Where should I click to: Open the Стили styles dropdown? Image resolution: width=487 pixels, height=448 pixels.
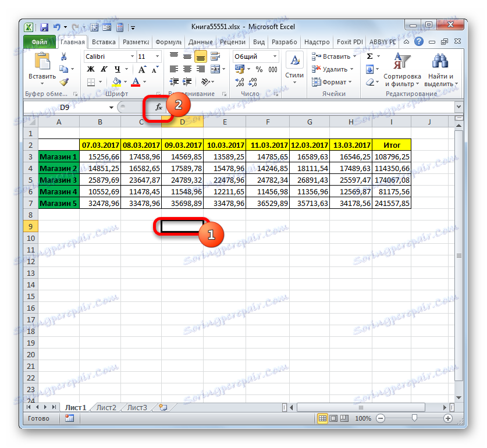[x=294, y=68]
